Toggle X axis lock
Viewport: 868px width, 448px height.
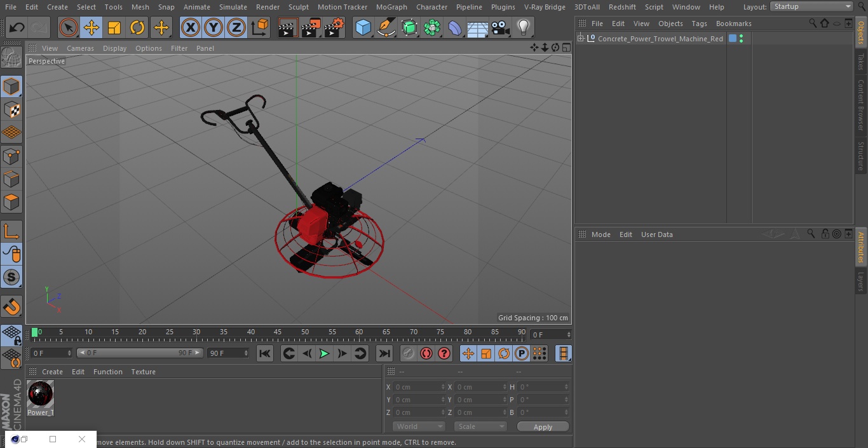(190, 27)
